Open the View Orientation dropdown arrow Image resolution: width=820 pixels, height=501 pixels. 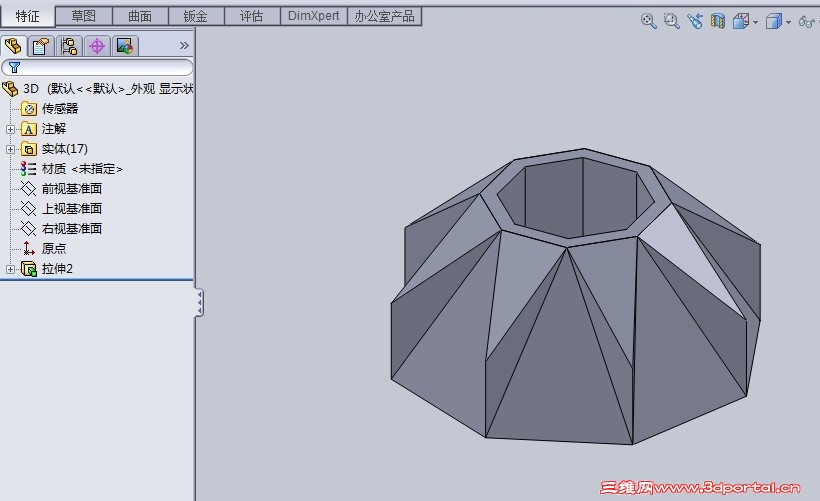[x=756, y=22]
